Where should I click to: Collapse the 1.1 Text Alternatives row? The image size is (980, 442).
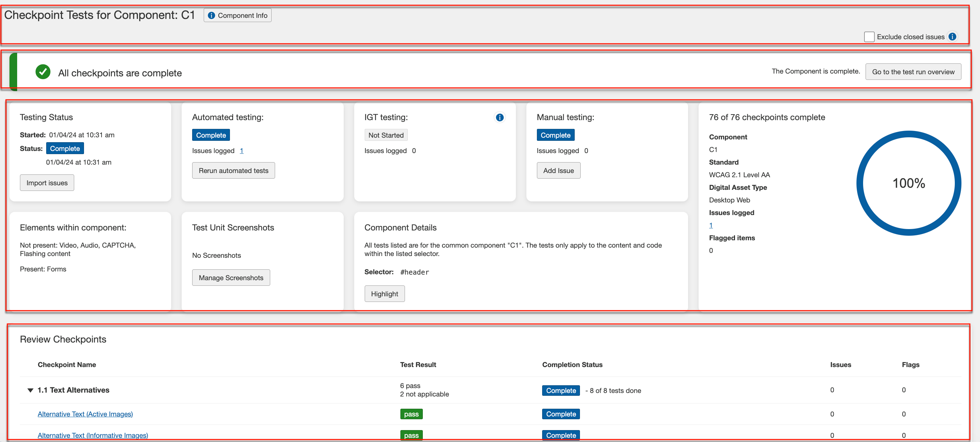tap(30, 390)
